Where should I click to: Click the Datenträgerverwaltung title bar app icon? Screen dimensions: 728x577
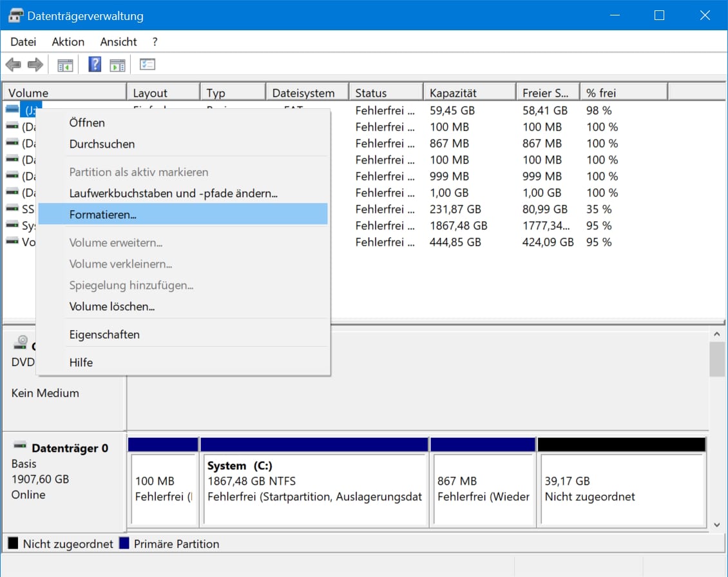(x=15, y=15)
